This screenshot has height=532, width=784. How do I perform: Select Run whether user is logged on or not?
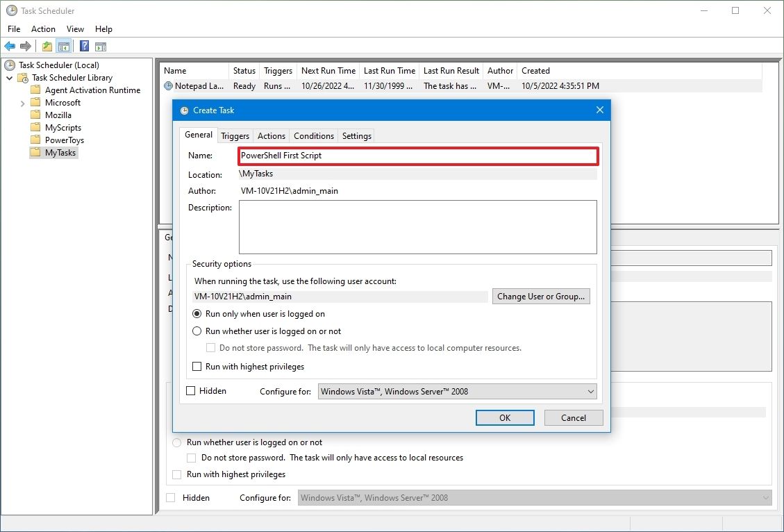196,331
